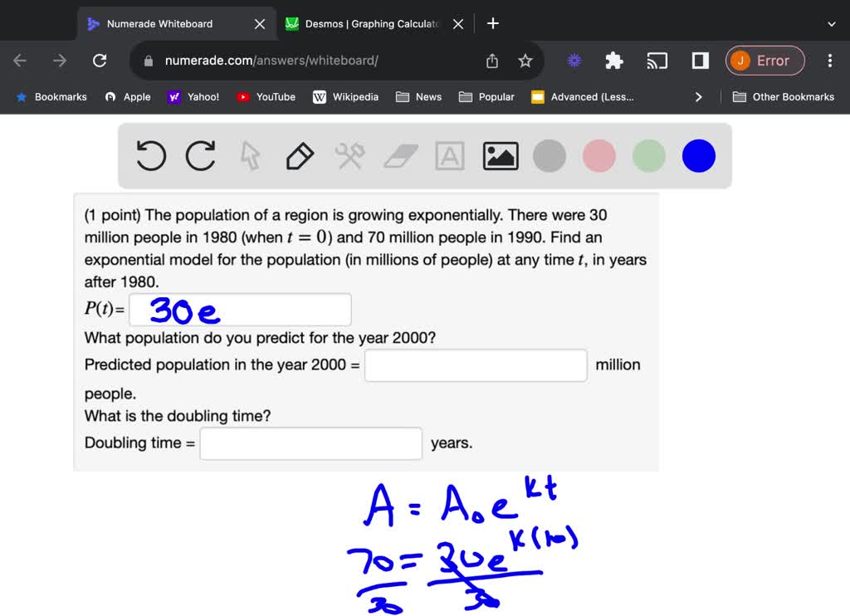The height and width of the screenshot is (616, 850).
Task: Select the pointer cursor tool
Action: point(250,155)
